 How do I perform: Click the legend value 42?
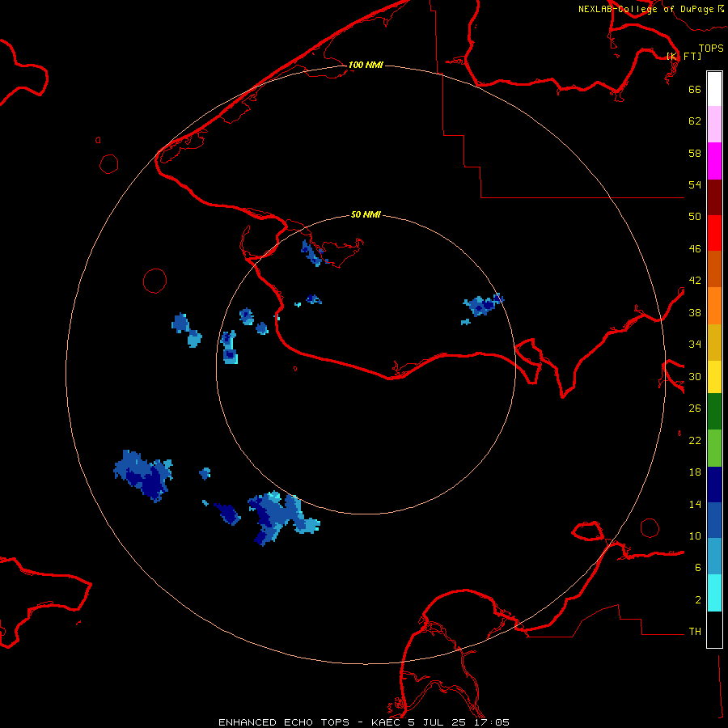click(x=695, y=281)
